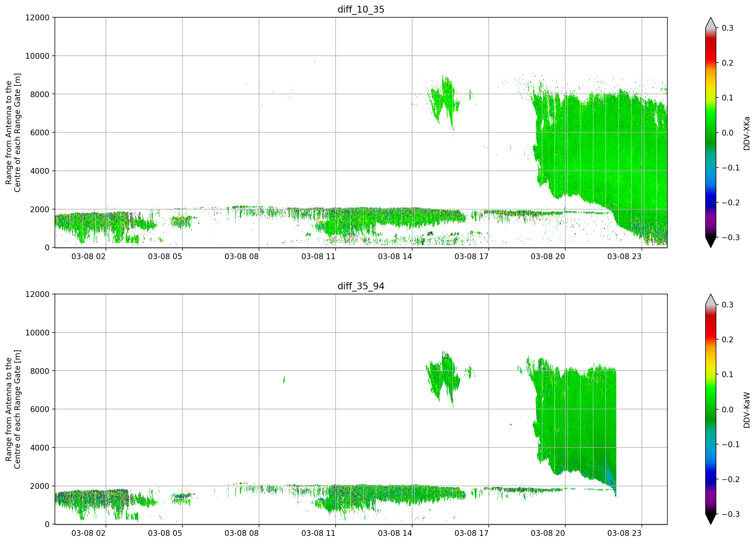Viewport: 756px width, 543px height.
Task: Click the 0.0 tick on DDV-KaW colorbar
Action: click(727, 410)
